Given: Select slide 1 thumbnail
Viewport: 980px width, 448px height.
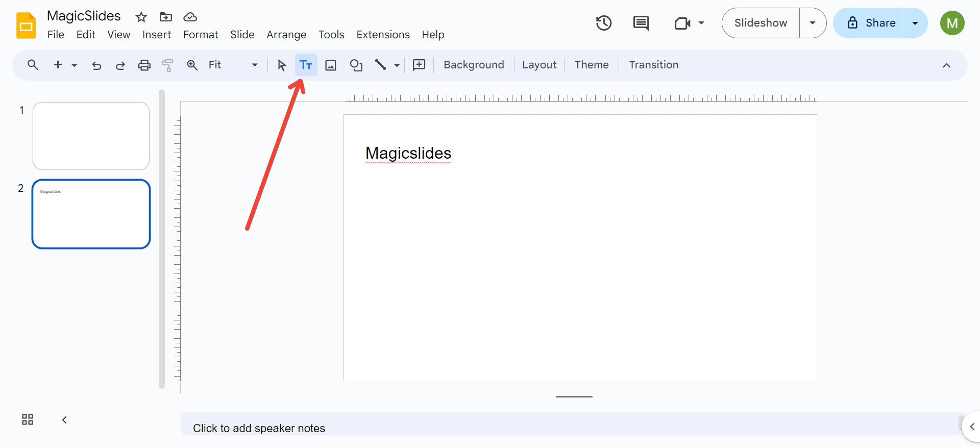Looking at the screenshot, I should [x=91, y=136].
